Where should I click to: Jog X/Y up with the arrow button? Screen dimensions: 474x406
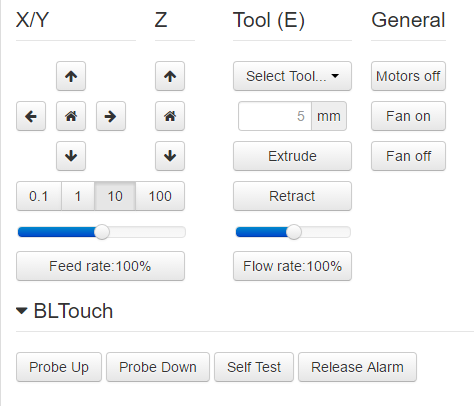[71, 76]
